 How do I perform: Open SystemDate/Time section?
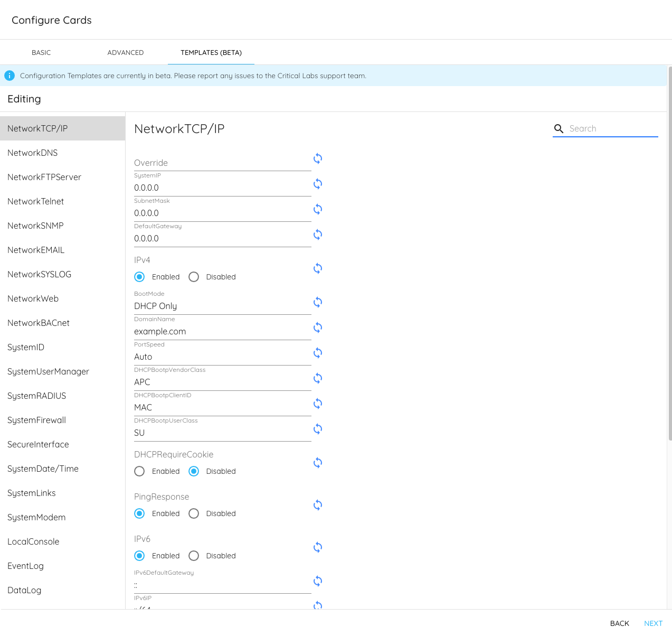pos(62,469)
